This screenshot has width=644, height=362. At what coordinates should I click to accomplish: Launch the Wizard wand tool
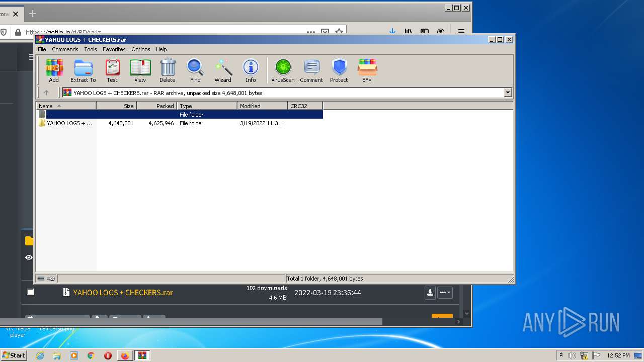pyautogui.click(x=223, y=70)
